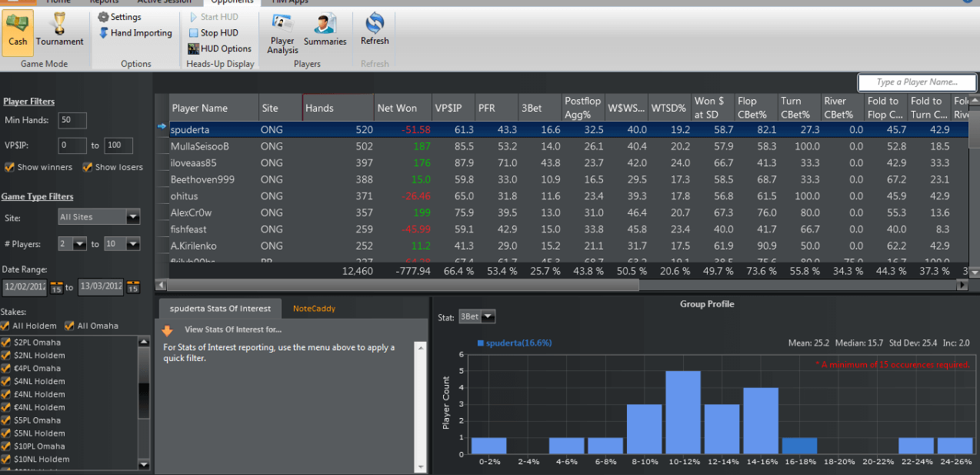The image size is (980, 475).
Task: Open Player Analysis
Action: click(282, 35)
